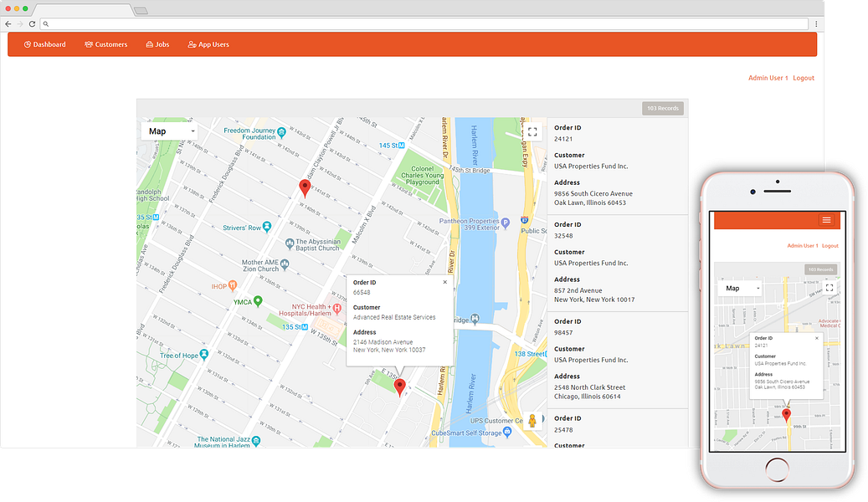Click the 135 St subway station icon
The width and height of the screenshot is (868, 502).
[305, 327]
